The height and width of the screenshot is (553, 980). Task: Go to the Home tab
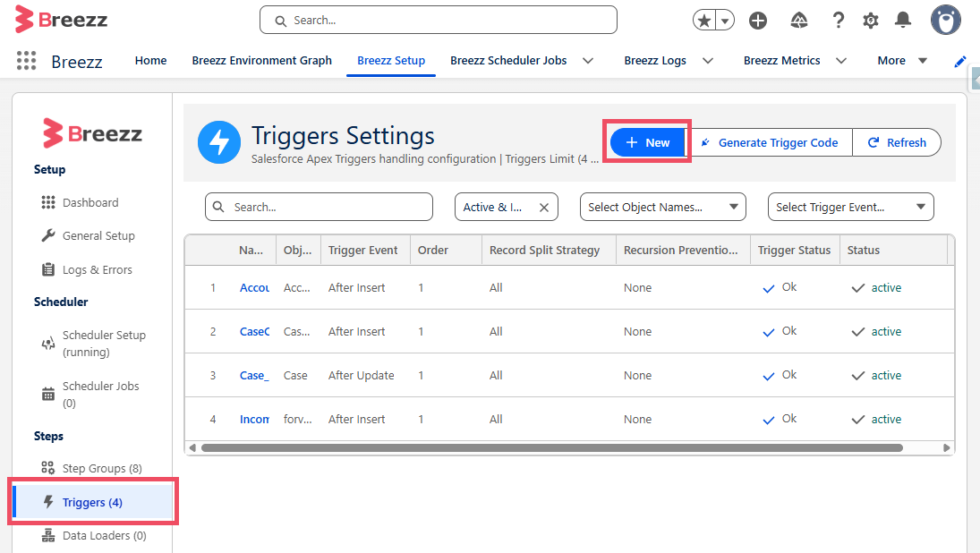tap(150, 61)
